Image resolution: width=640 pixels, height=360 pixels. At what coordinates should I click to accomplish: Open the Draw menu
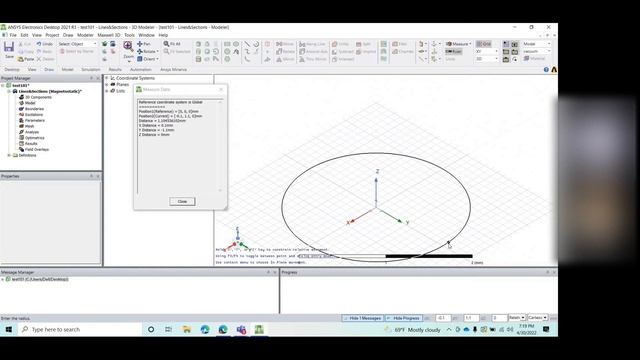[x=68, y=35]
